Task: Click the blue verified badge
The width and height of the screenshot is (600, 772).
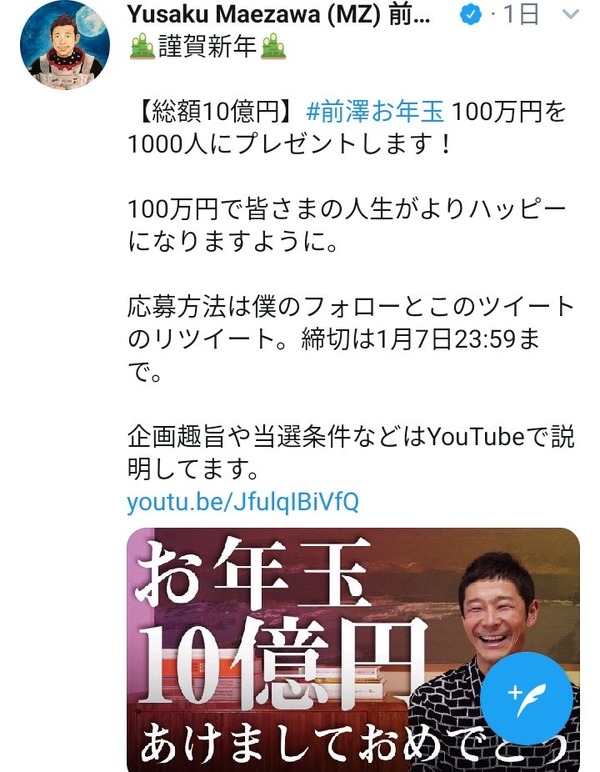Action: 470,15
